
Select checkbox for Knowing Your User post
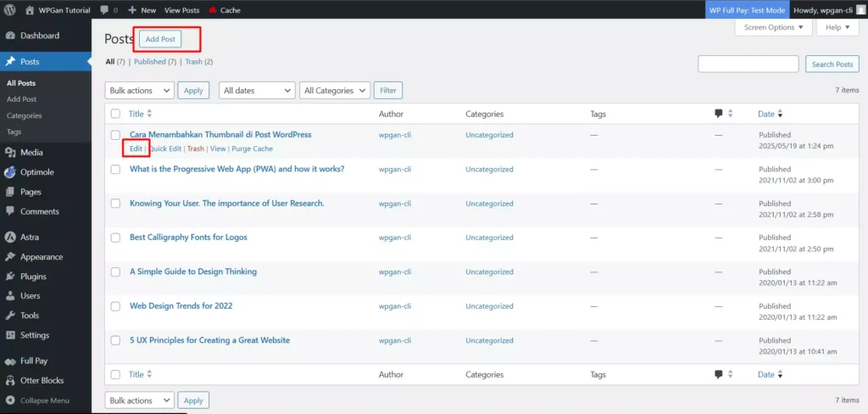click(x=115, y=204)
